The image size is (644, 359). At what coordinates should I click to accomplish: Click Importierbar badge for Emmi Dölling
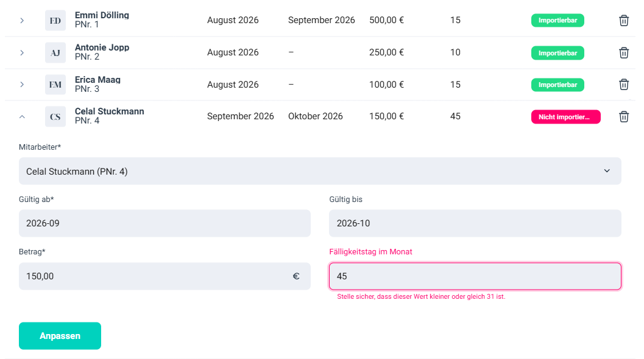557,21
